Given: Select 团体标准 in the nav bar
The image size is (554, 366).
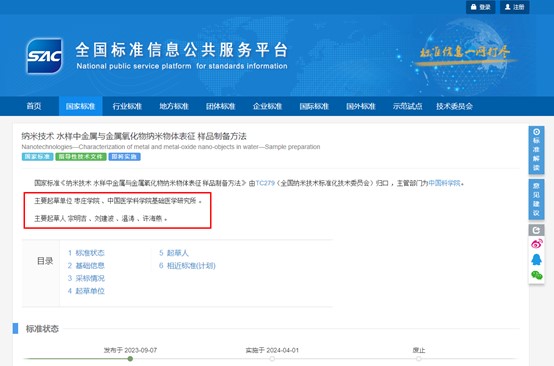Looking at the screenshot, I should 220,106.
